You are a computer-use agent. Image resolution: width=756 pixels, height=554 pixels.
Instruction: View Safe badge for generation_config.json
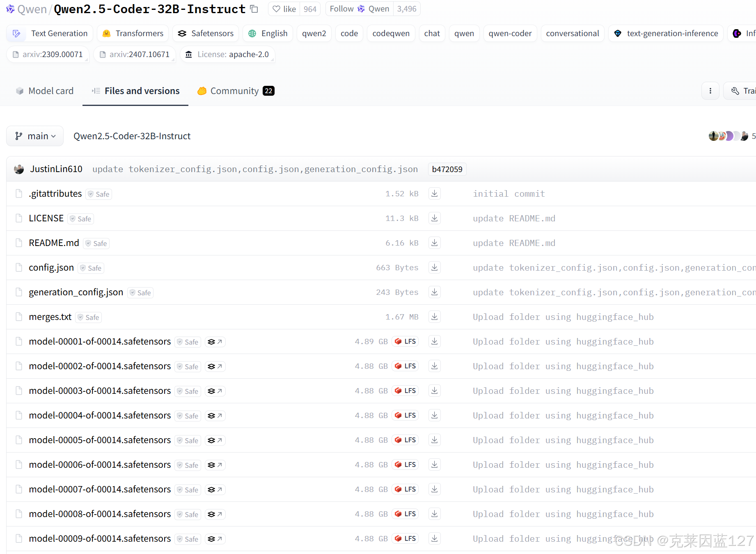tap(140, 292)
